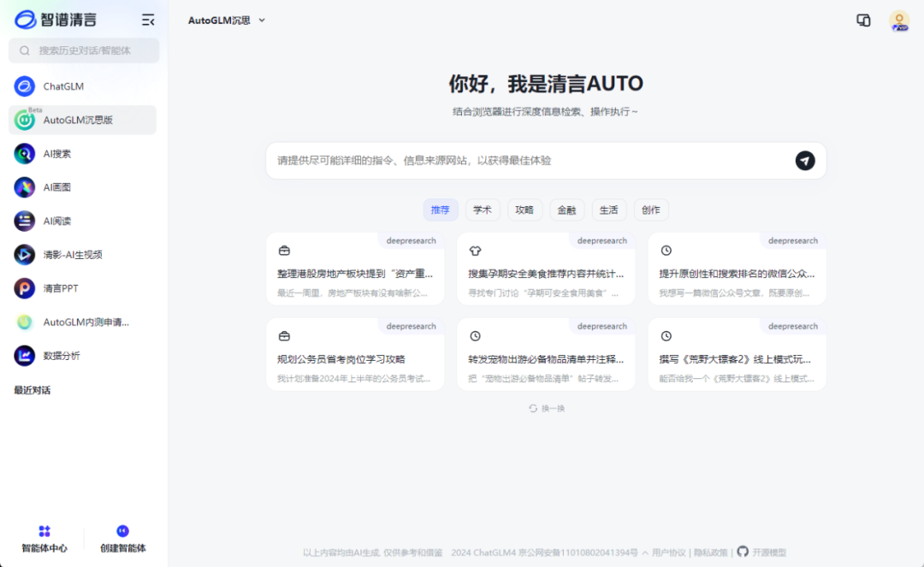Click the 智谱清言 logo icon

[25, 20]
